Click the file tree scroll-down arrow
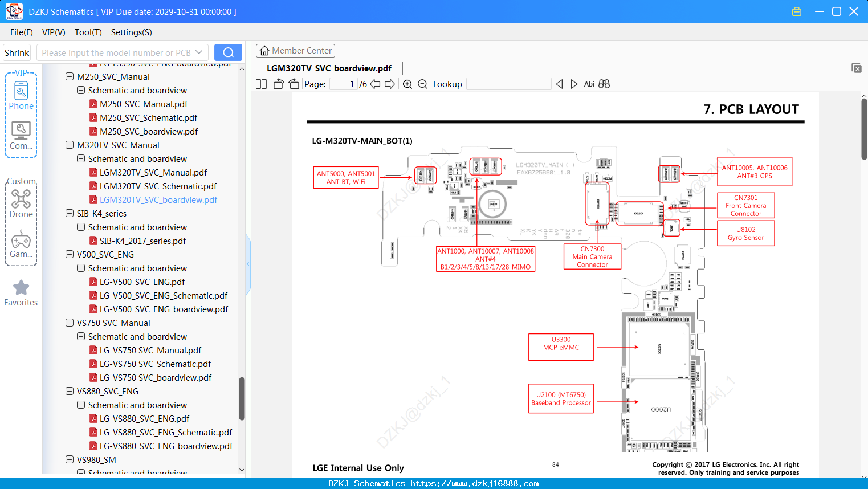The image size is (868, 489). pyautogui.click(x=242, y=470)
